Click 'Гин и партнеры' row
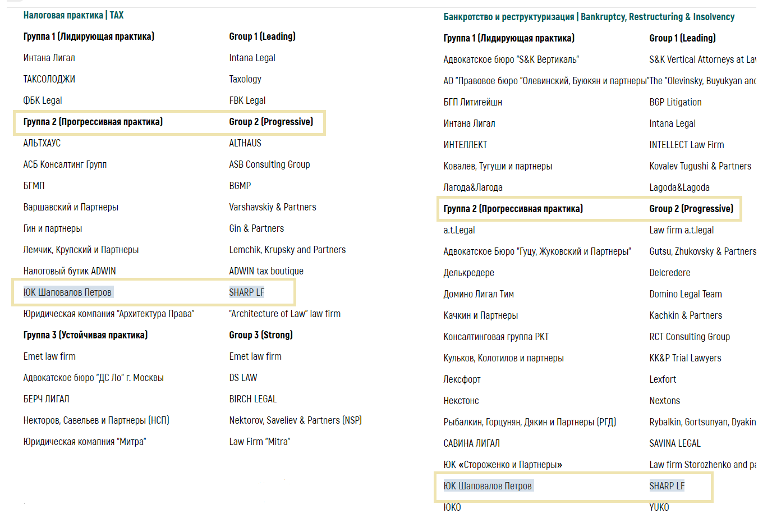 pos(53,228)
